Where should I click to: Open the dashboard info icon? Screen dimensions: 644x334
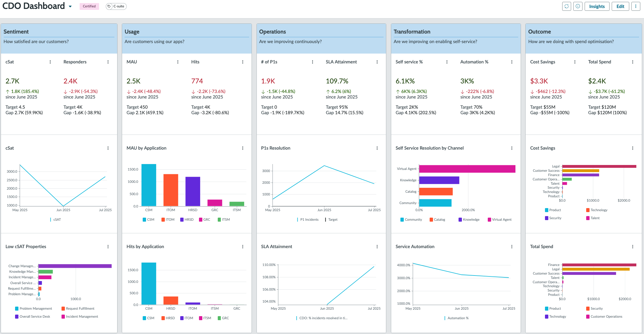click(x=578, y=6)
